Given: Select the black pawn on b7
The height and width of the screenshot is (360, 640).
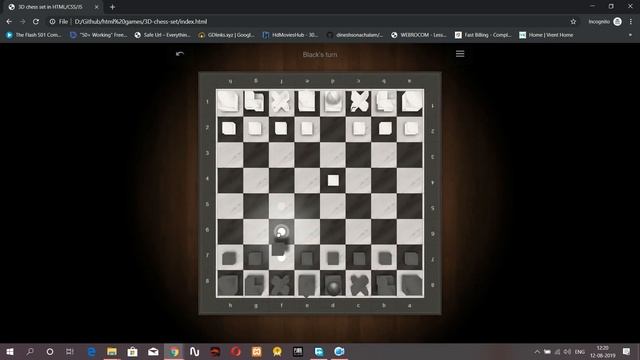Looking at the screenshot, I should pos(384,258).
